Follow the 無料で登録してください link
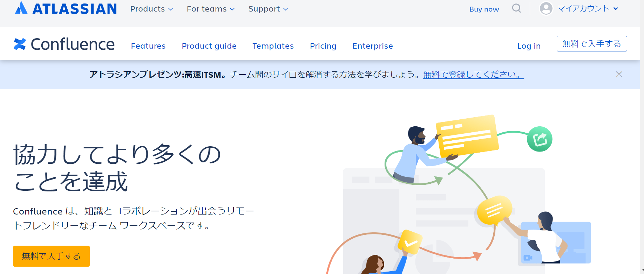 (474, 75)
